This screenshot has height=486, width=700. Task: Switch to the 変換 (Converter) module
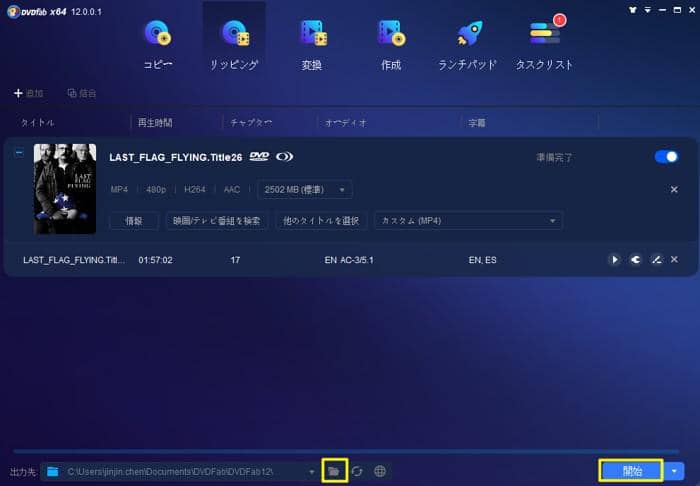pyautogui.click(x=313, y=45)
